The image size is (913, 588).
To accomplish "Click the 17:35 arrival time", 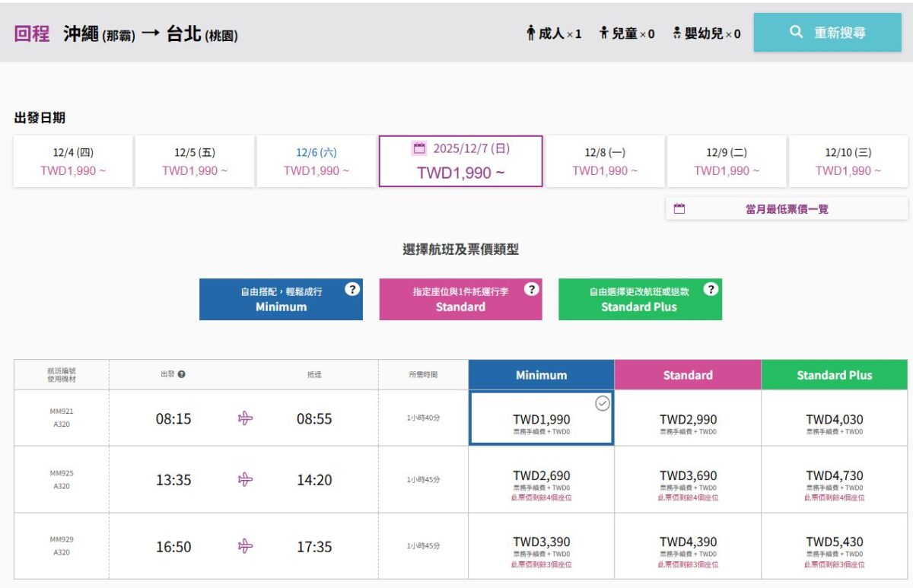I will 314,547.
